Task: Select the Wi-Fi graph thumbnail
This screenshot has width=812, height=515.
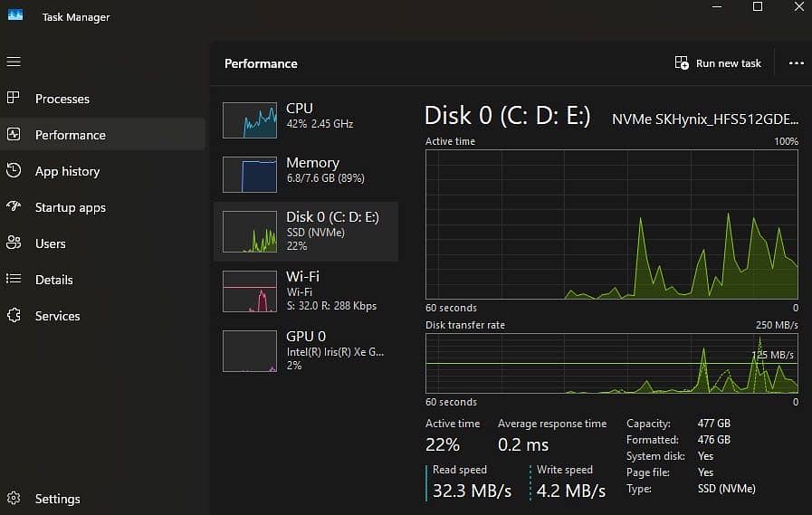Action: (250, 291)
